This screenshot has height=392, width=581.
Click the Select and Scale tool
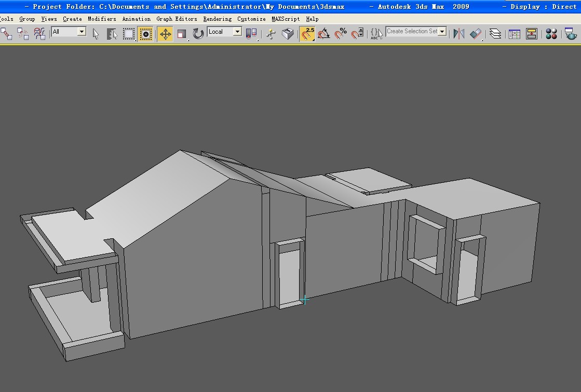coord(182,34)
